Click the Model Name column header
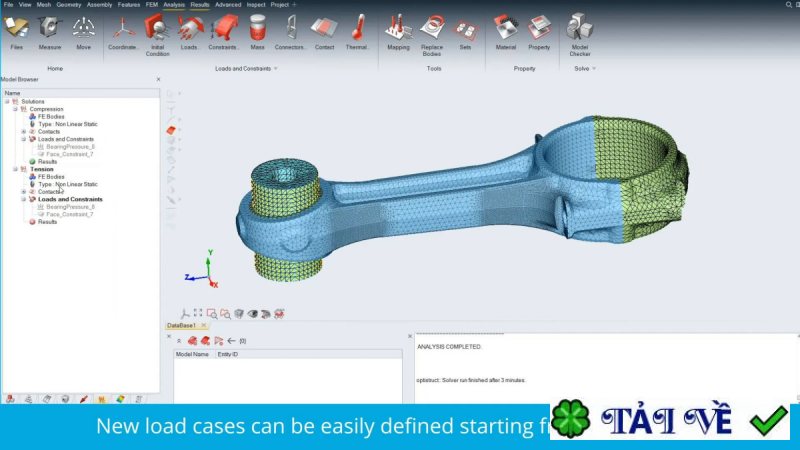This screenshot has height=450, width=800. pyautogui.click(x=192, y=354)
